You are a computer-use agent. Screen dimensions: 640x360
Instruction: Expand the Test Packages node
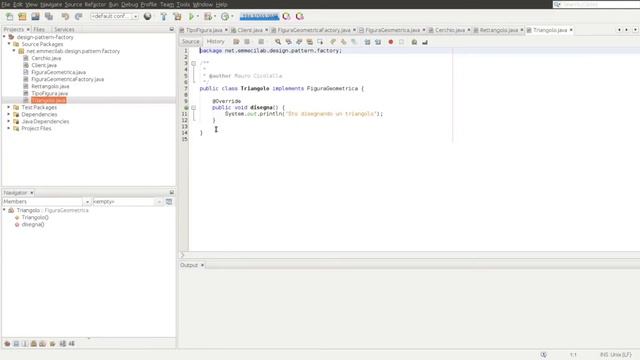click(x=9, y=107)
